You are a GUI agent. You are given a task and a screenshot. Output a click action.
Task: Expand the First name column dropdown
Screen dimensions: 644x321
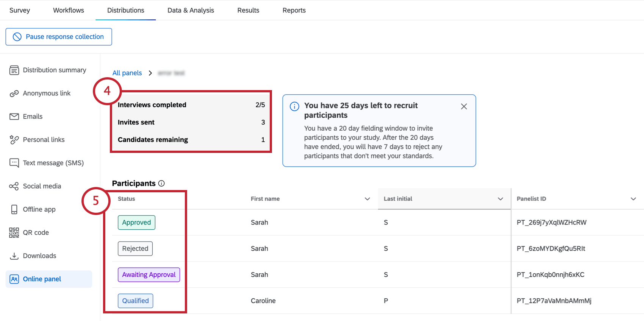pos(367,199)
